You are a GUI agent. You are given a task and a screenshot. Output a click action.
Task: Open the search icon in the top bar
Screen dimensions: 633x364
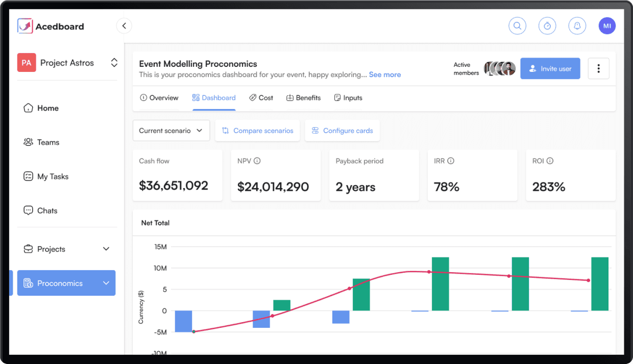tap(517, 25)
